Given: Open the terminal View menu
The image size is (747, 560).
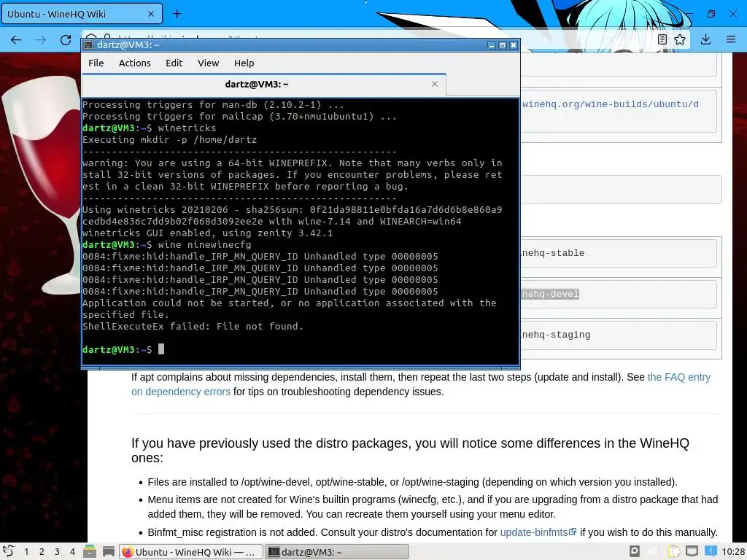Looking at the screenshot, I should [x=208, y=63].
